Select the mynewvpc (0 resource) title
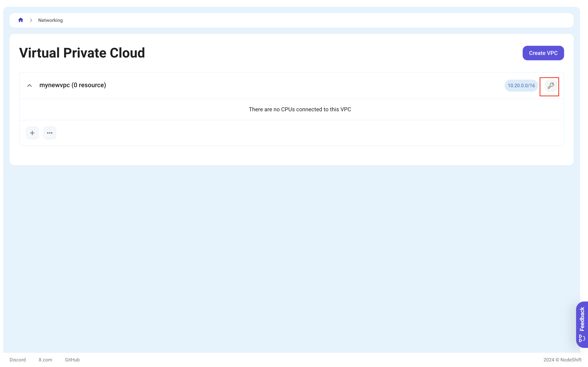Image resolution: width=588 pixels, height=367 pixels. point(73,85)
